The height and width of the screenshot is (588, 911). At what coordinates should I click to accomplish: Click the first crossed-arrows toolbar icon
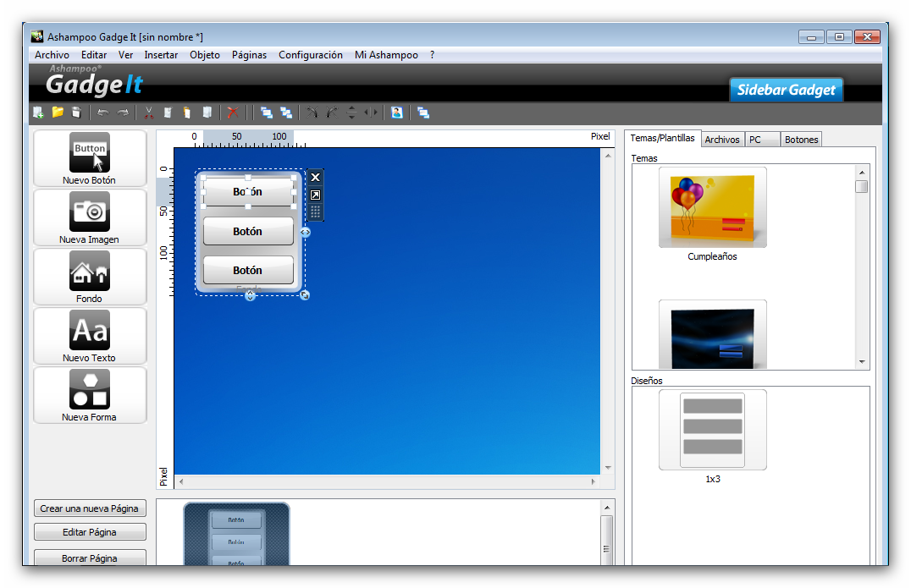pyautogui.click(x=312, y=113)
